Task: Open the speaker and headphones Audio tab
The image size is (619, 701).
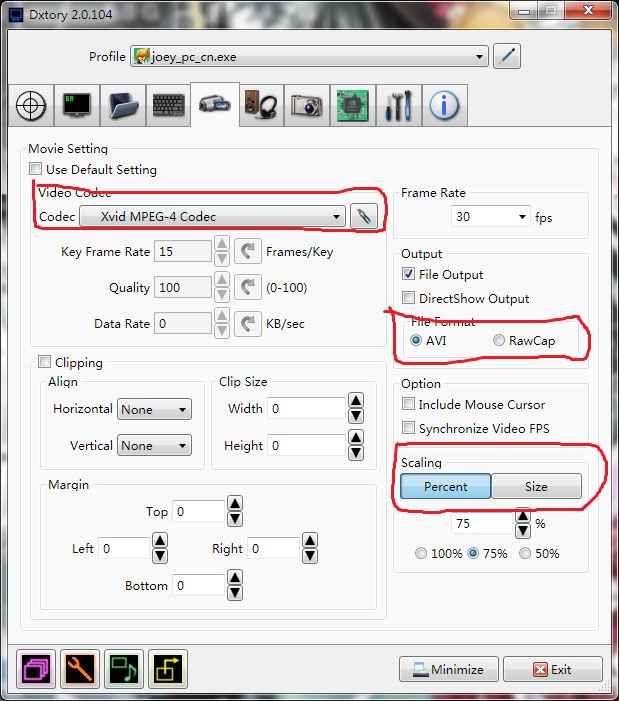Action: pyautogui.click(x=261, y=106)
